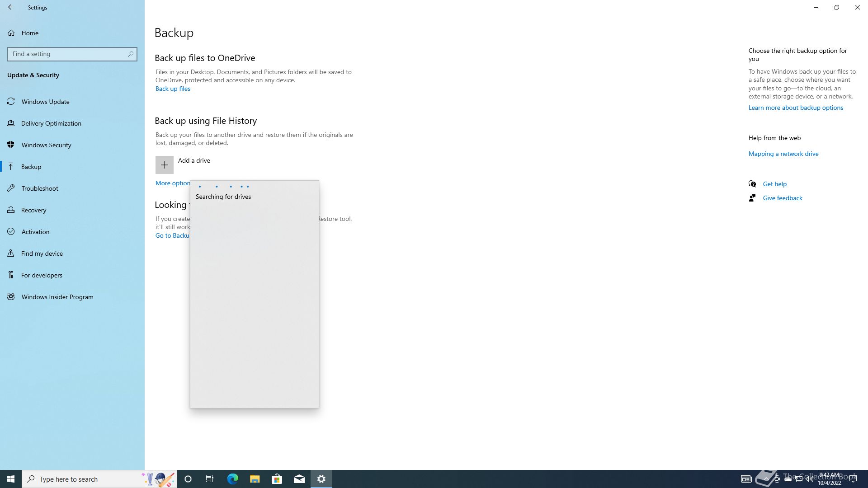Open the clock showing 9:42 AM
The width and height of the screenshot is (868, 488).
click(830, 479)
